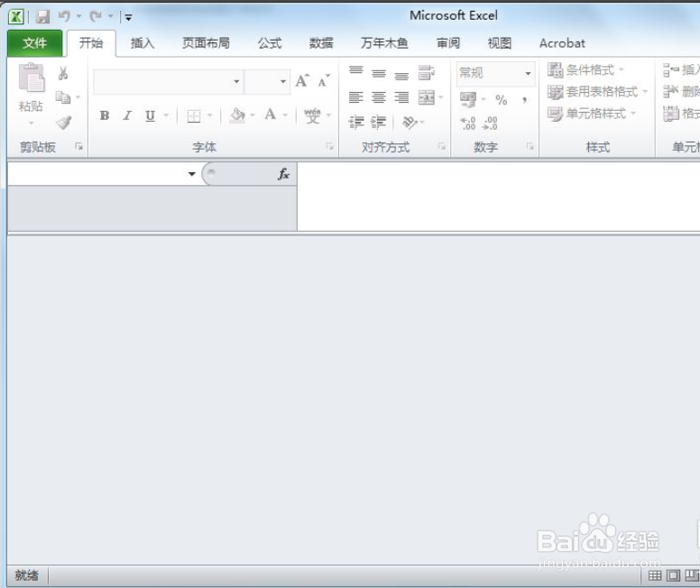Click the Undo arrow icon

click(64, 16)
